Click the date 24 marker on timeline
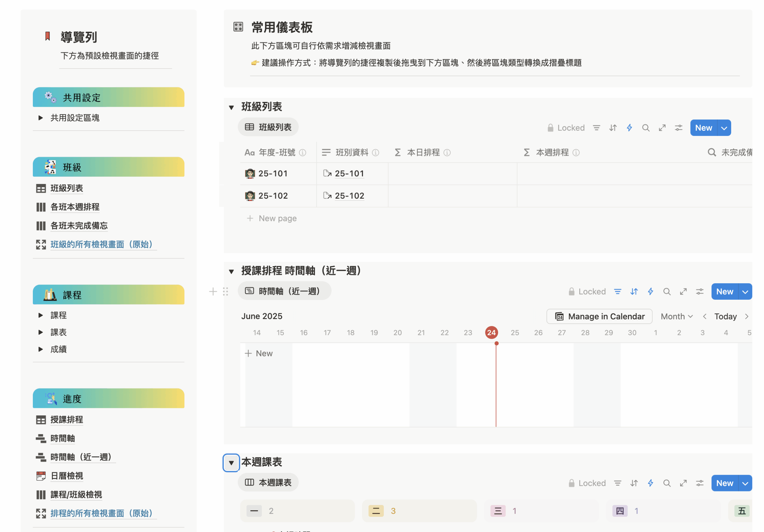The width and height of the screenshot is (764, 532). pos(491,332)
